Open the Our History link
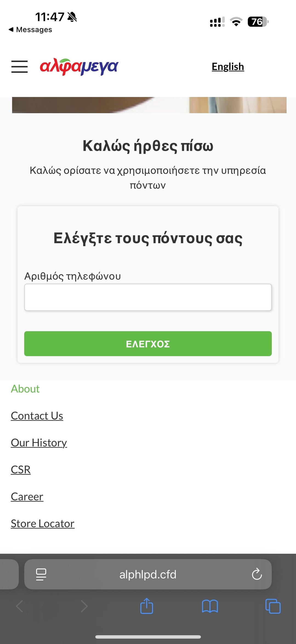296x644 pixels. [39, 443]
